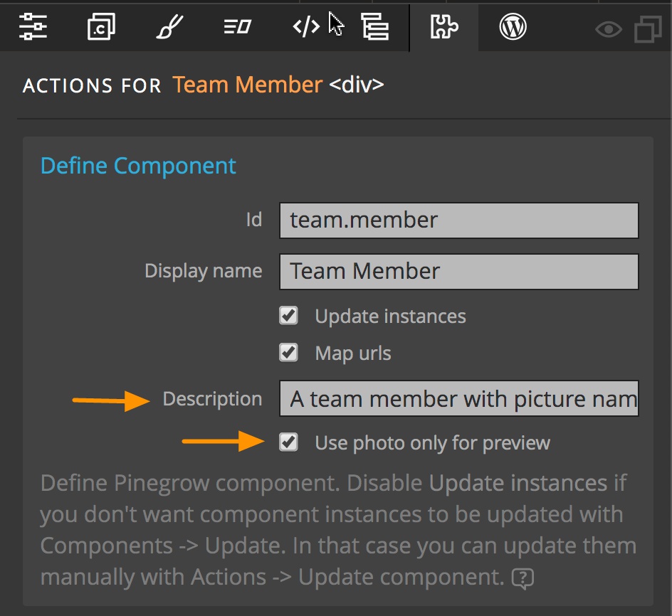Open the Element properties list tab

[x=238, y=26]
